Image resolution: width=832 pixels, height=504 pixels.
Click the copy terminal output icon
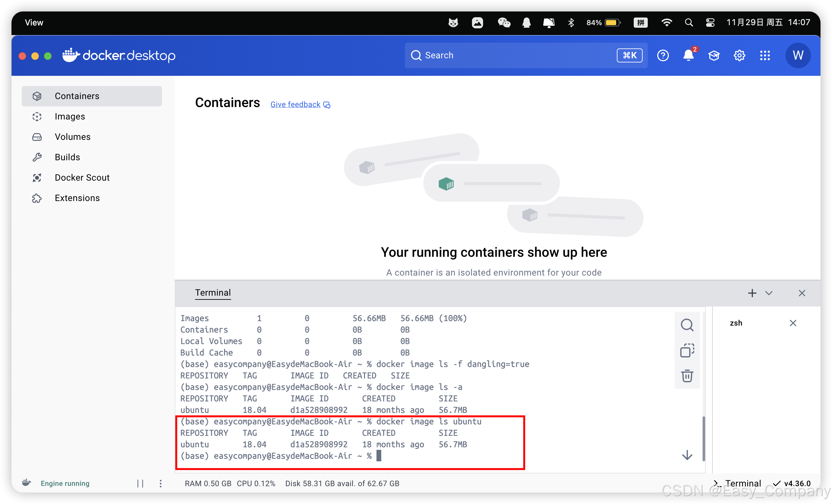click(x=687, y=350)
